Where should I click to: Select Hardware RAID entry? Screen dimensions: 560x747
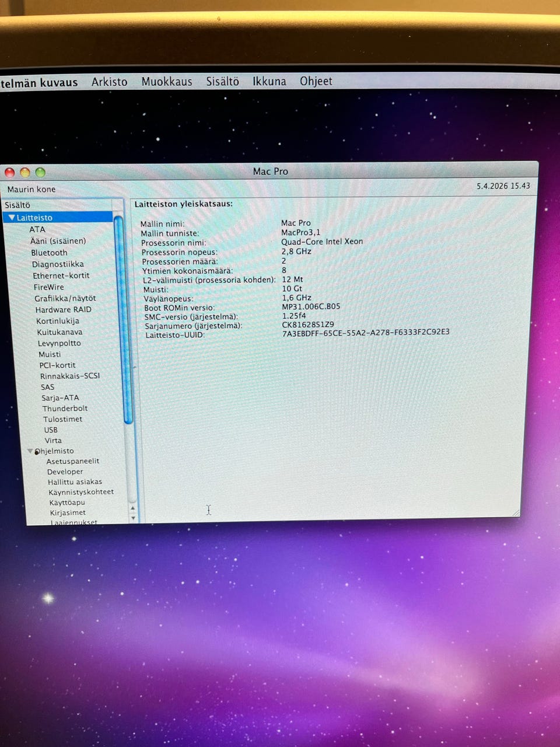63,310
